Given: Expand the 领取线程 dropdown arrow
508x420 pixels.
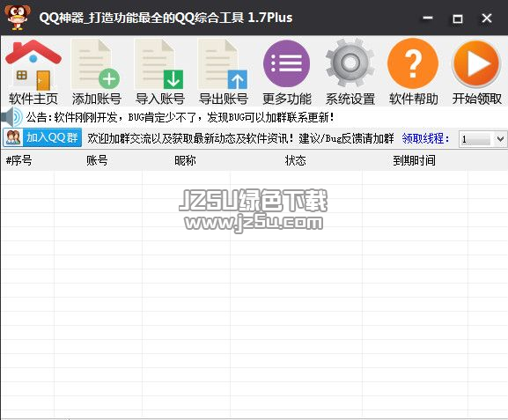Looking at the screenshot, I should [500, 139].
